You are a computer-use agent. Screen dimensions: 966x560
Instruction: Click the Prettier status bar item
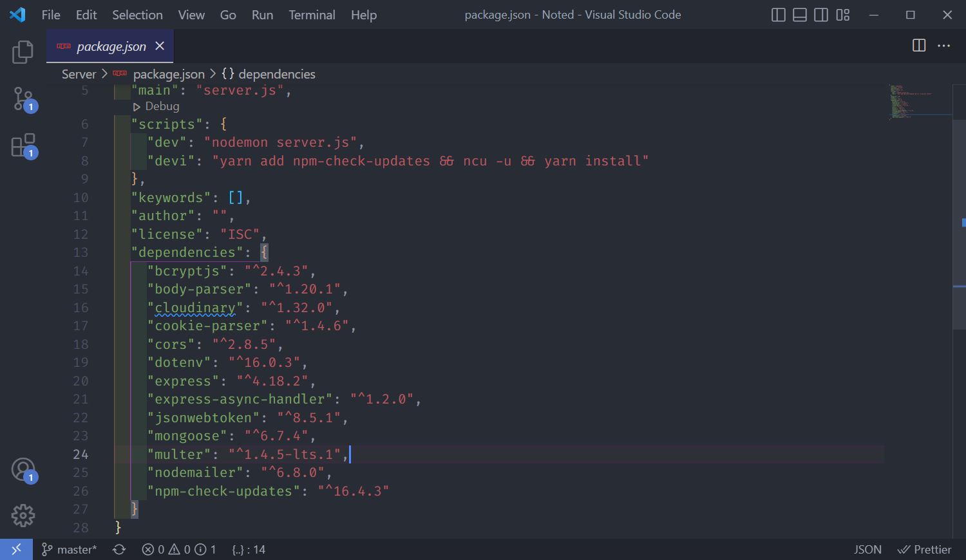tap(925, 550)
